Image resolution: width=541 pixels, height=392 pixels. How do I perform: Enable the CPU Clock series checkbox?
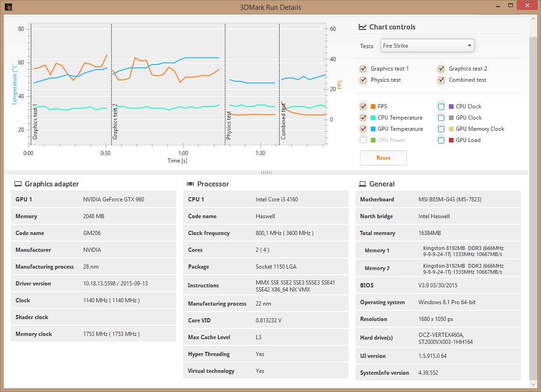pyautogui.click(x=441, y=107)
